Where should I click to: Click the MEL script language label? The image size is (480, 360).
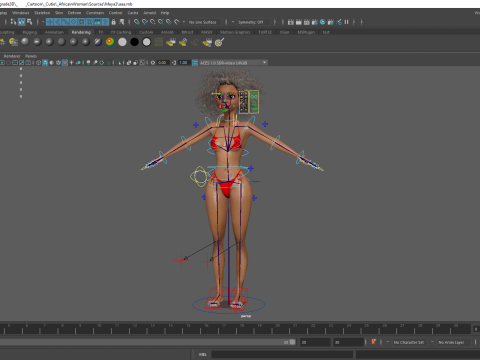(x=203, y=354)
